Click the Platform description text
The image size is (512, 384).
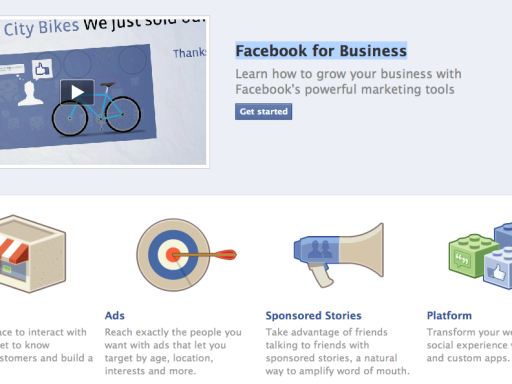tap(469, 345)
